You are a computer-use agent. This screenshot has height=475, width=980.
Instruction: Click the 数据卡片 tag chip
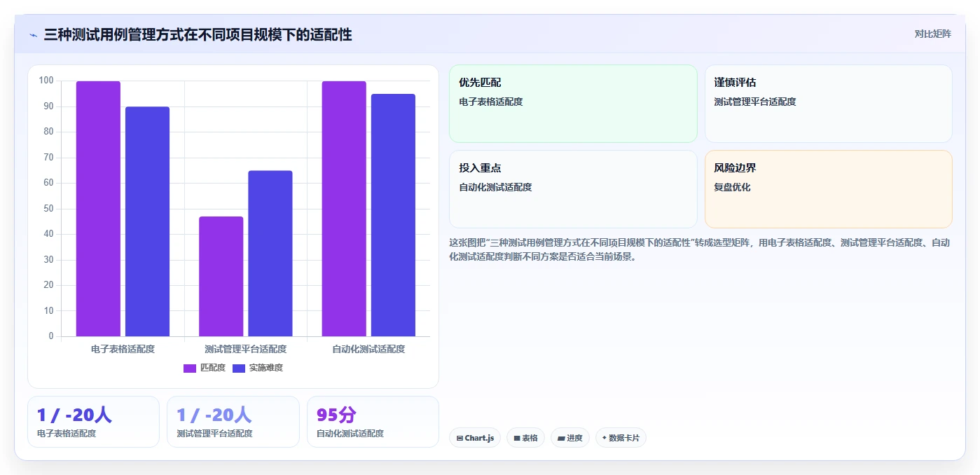(621, 438)
